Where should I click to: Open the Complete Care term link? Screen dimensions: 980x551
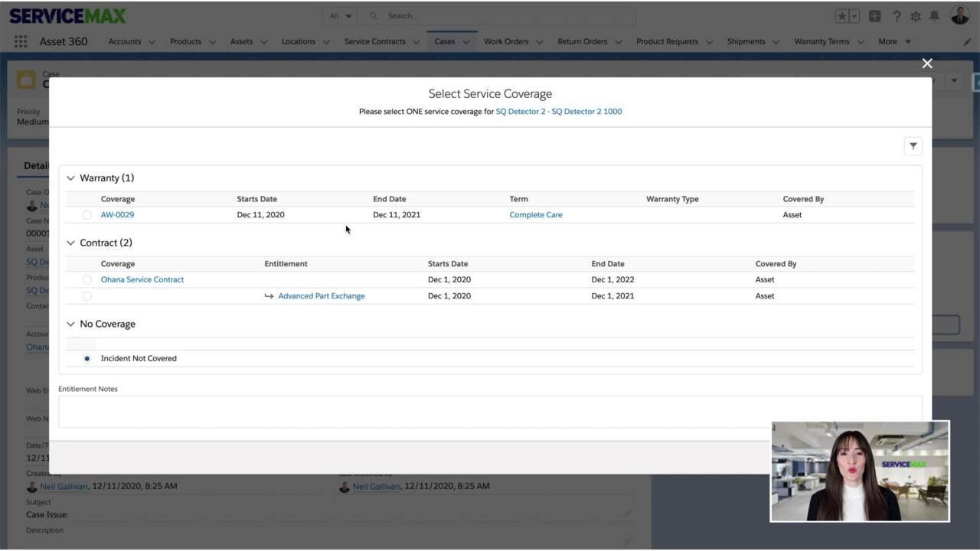[536, 215]
